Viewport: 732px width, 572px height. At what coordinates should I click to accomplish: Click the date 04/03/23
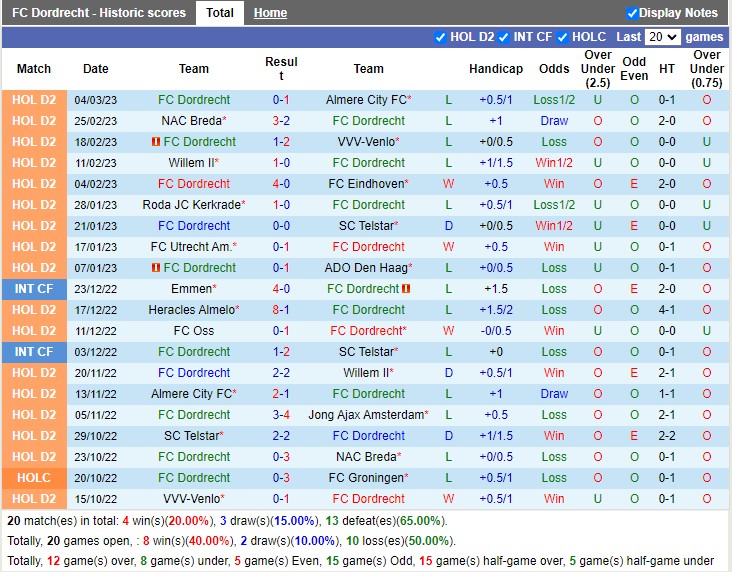[x=96, y=100]
